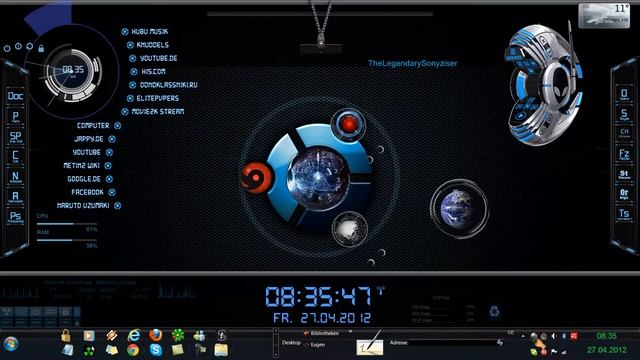Image resolution: width=640 pixels, height=360 pixels.
Task: Expand hidden tray icons arrow
Action: (523, 336)
